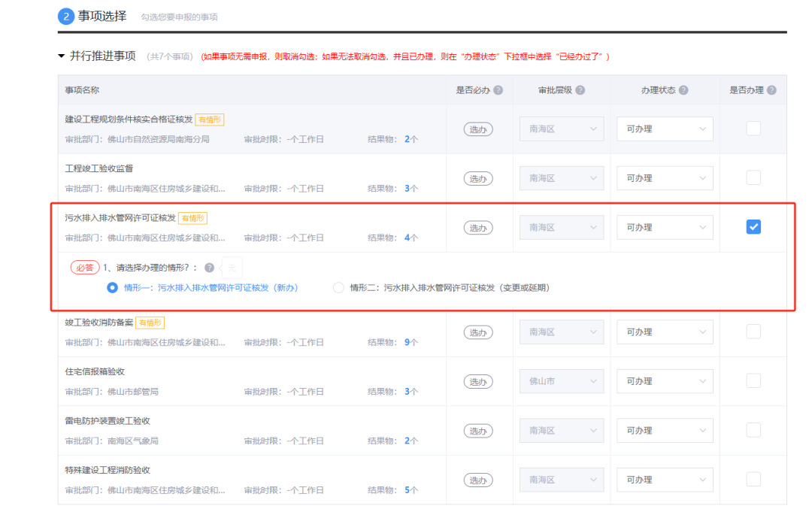The height and width of the screenshot is (512, 812).
Task: Select 情形一 新办 radio button
Action: coord(113,288)
